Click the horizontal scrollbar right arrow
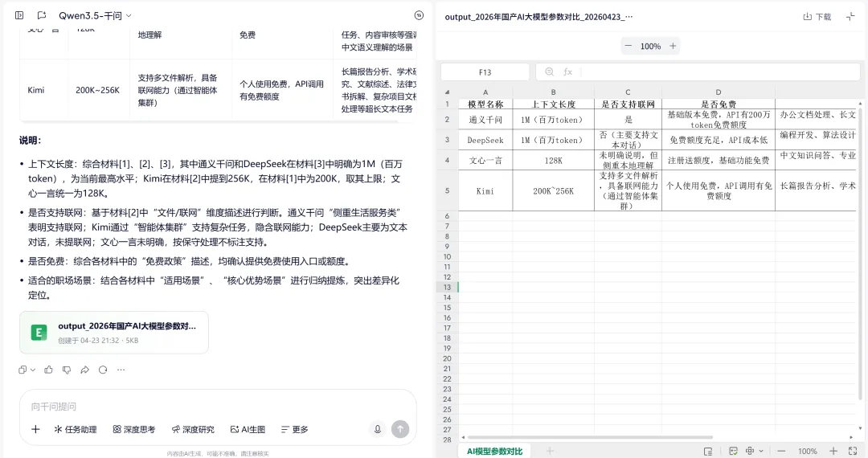Screen dimensions: 868x458 click(x=851, y=438)
